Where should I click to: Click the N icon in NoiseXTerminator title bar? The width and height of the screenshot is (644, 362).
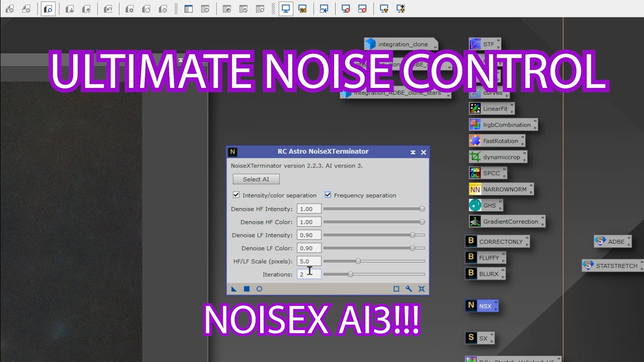pyautogui.click(x=232, y=152)
